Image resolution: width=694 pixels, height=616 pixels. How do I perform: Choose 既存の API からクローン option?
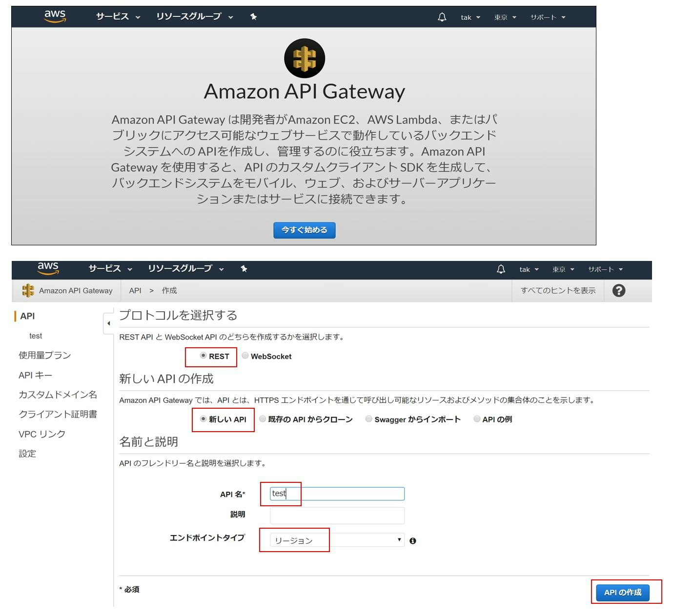(x=263, y=418)
